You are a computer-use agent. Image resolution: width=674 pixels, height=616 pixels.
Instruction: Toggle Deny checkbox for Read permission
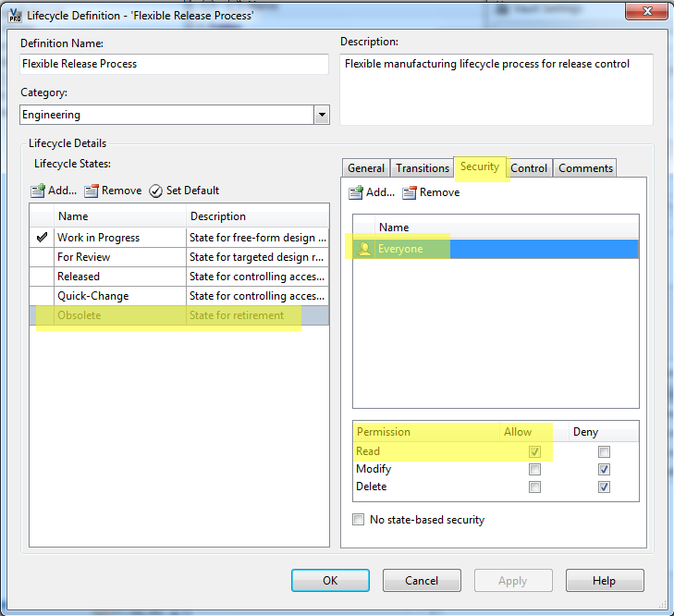(x=604, y=451)
